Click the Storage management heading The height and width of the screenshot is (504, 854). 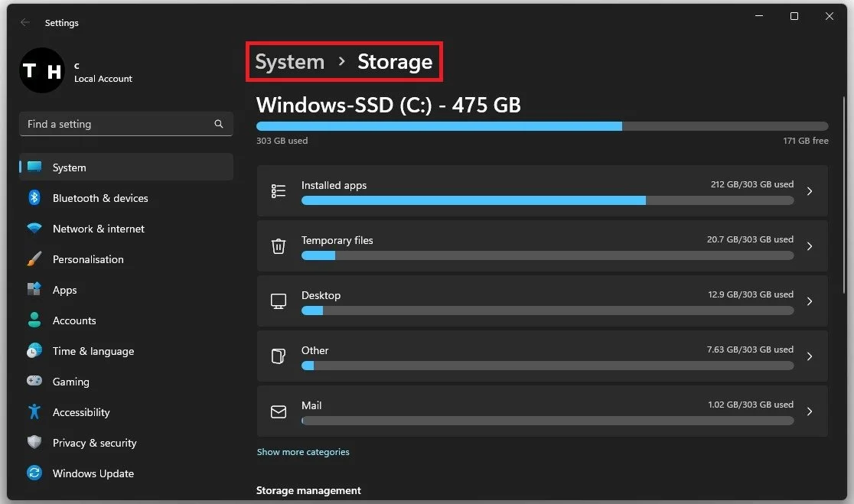308,490
